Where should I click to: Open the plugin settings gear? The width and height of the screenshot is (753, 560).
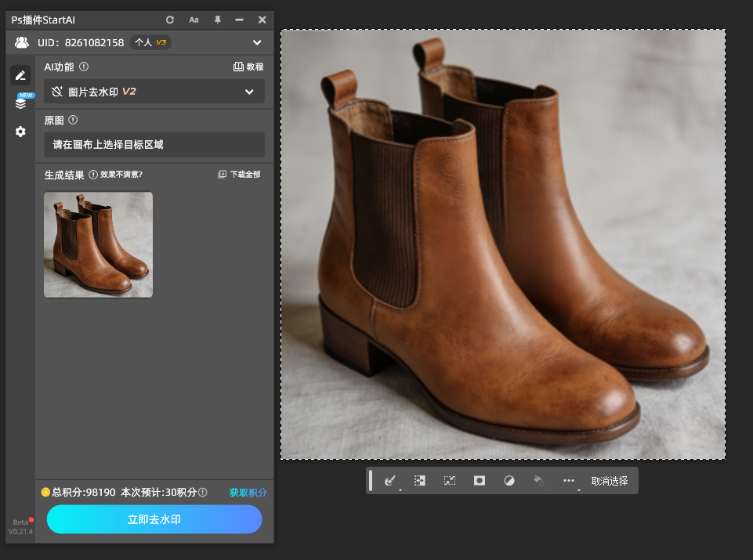coord(20,132)
